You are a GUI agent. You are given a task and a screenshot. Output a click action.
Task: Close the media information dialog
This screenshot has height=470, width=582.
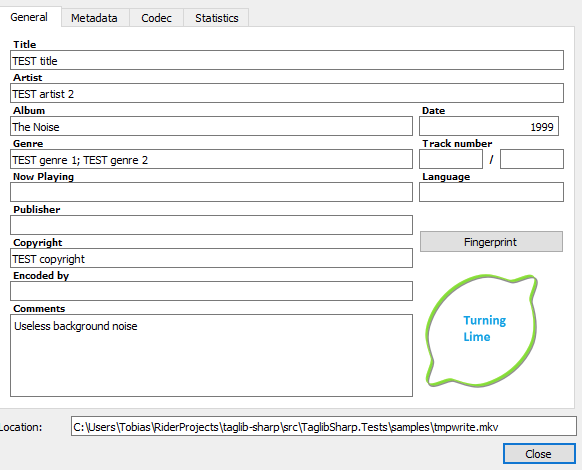coord(539,453)
